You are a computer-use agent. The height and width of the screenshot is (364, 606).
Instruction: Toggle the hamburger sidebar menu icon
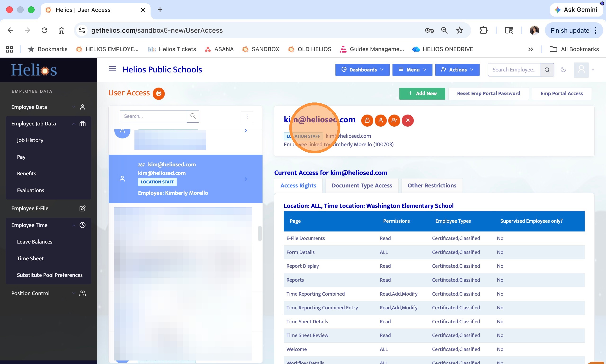coord(112,69)
